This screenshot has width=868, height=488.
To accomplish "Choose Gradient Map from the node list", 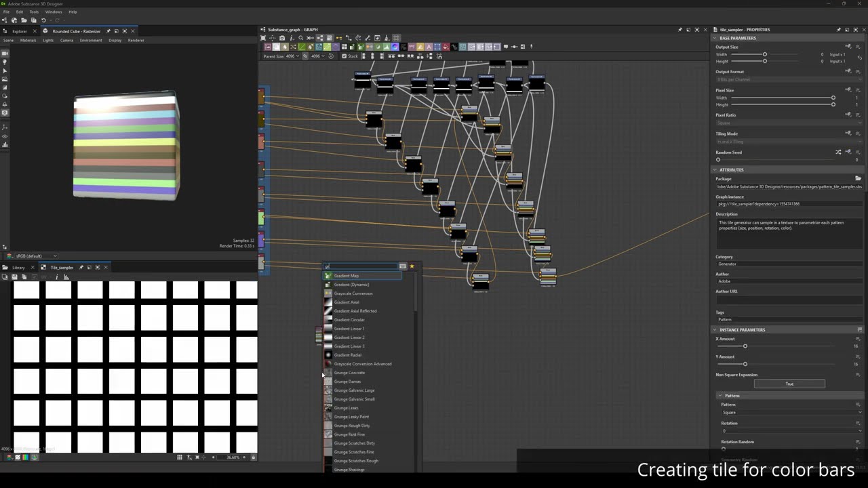I will coord(363,276).
